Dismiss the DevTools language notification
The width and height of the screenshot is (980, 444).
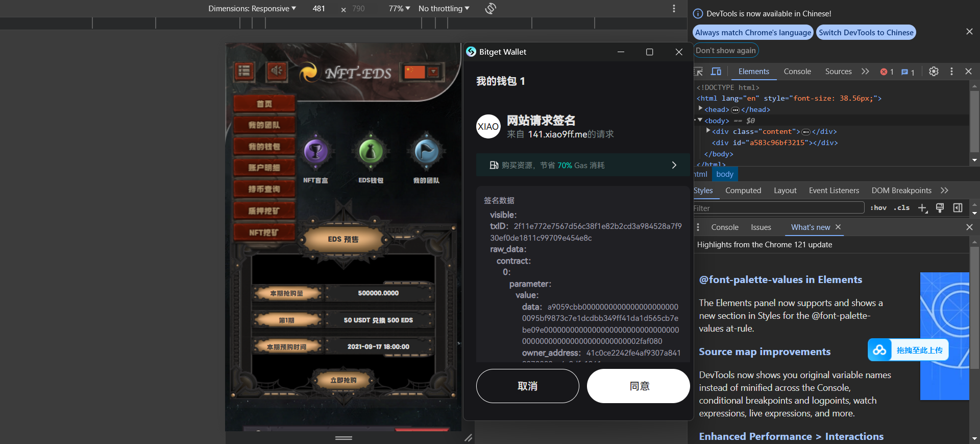click(x=969, y=32)
